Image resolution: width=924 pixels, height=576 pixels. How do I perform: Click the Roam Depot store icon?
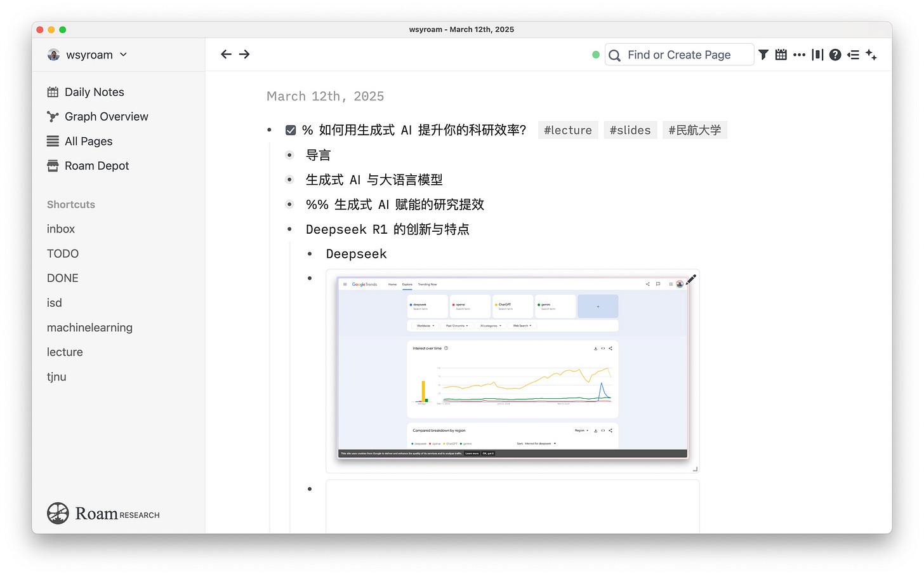(x=53, y=166)
